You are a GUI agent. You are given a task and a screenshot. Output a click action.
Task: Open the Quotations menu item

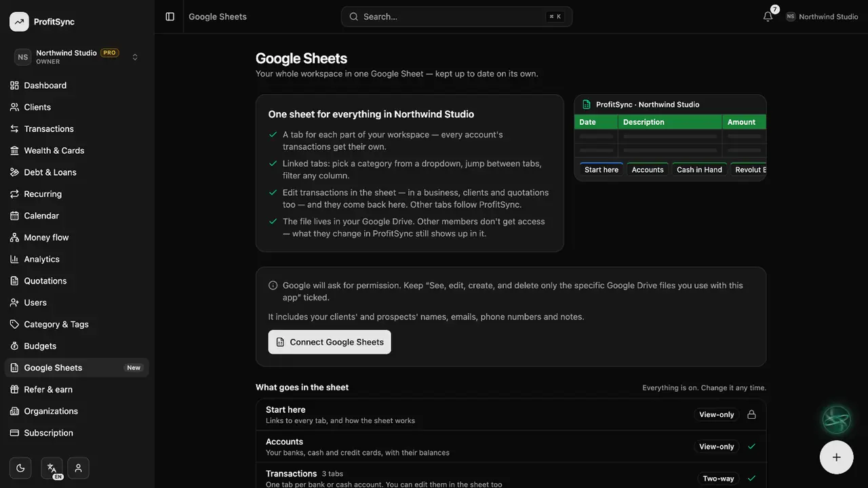point(77,281)
